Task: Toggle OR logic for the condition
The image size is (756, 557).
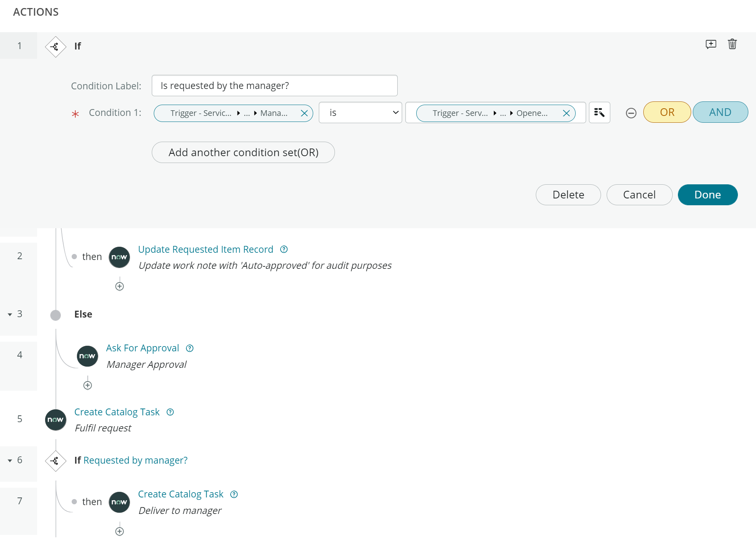Action: point(667,112)
